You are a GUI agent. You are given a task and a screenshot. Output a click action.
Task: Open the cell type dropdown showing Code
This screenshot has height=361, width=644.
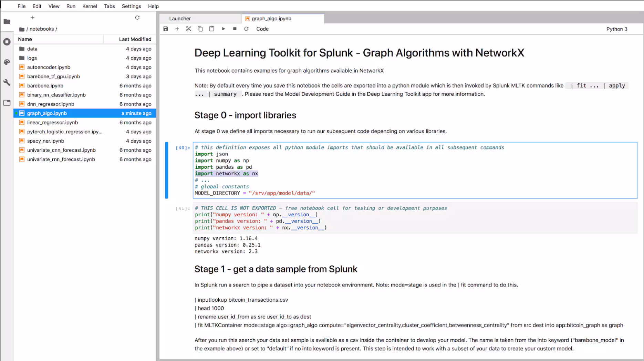point(262,29)
